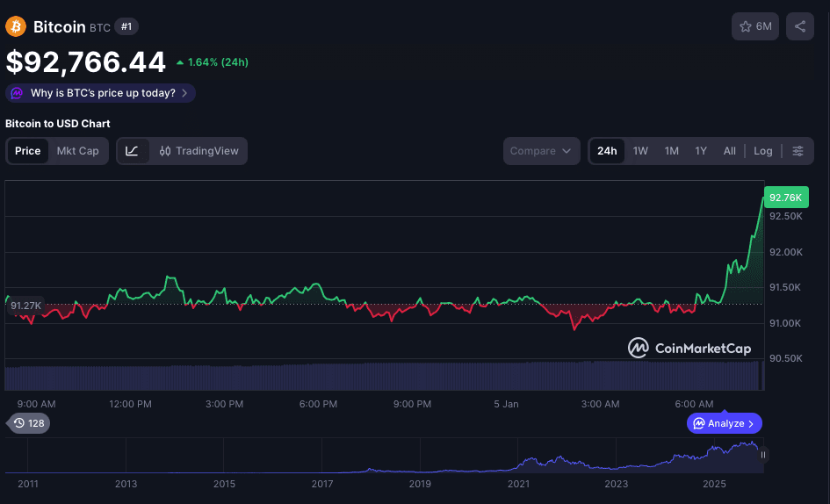Open the share icon button
The height and width of the screenshot is (504, 830).
click(800, 26)
